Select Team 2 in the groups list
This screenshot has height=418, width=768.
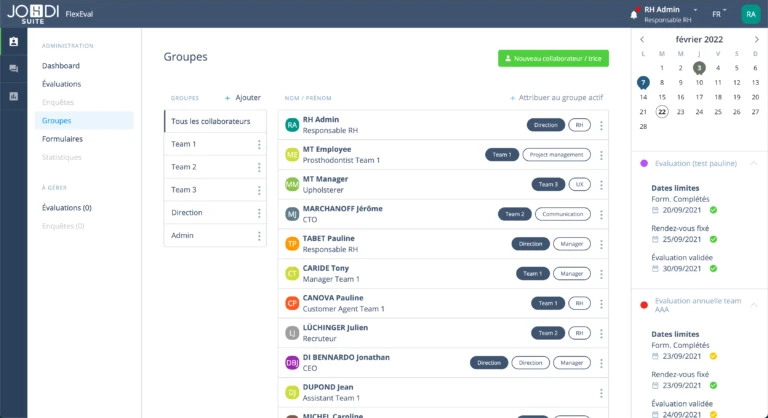(184, 167)
